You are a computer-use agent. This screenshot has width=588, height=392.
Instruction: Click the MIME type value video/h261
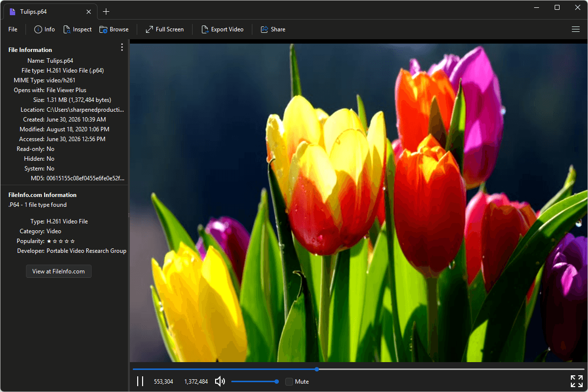click(61, 80)
